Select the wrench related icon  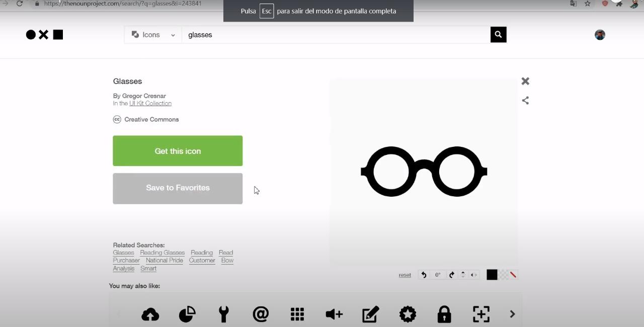[x=224, y=314]
